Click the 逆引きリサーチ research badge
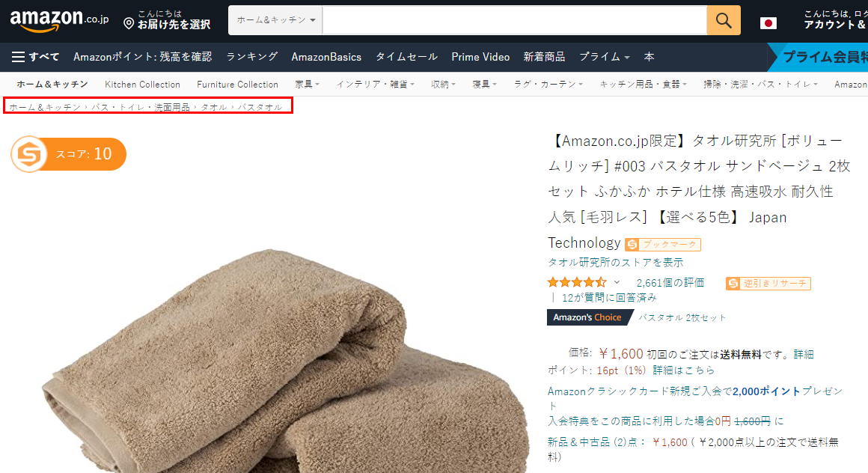Screen dimensions: 868x473 [x=768, y=284]
